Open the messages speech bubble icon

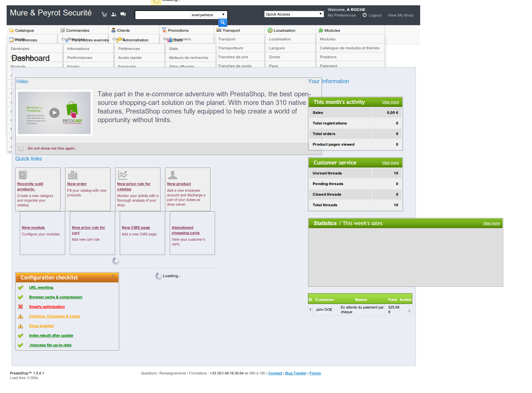tap(123, 14)
